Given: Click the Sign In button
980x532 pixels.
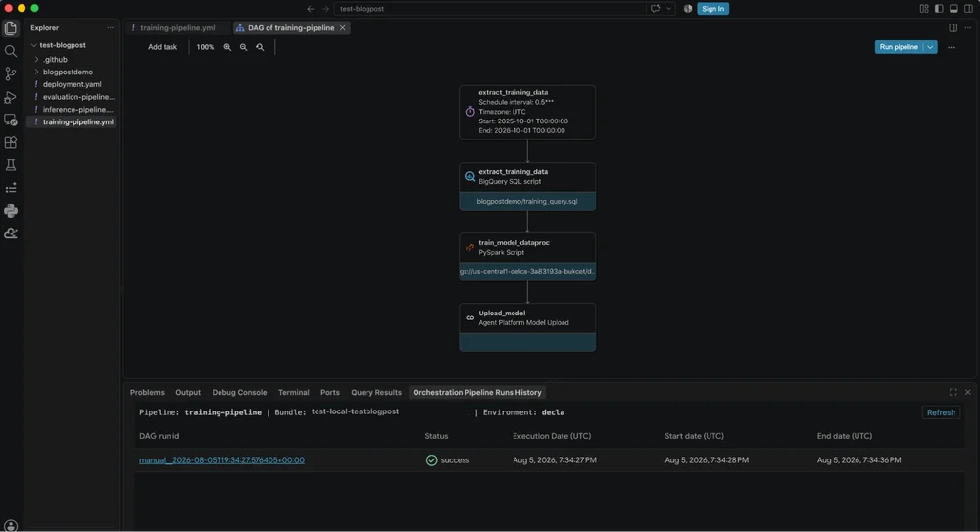Looking at the screenshot, I should [x=712, y=9].
